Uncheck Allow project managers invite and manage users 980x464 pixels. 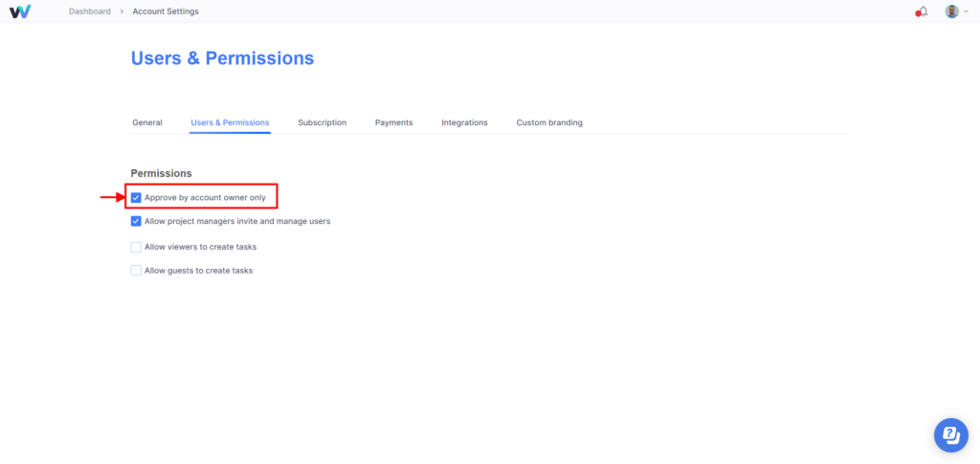click(x=136, y=221)
